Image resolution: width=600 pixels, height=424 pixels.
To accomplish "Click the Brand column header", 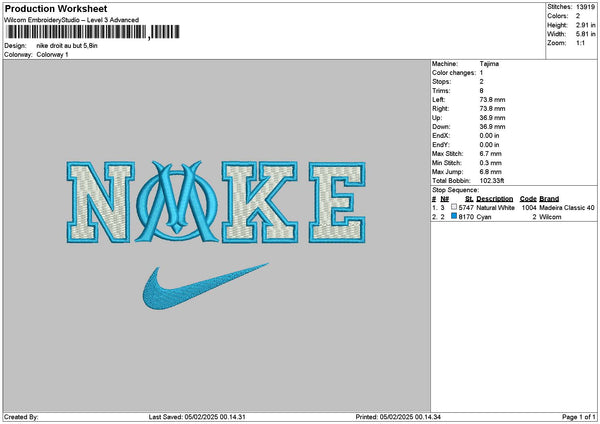I will [550, 198].
